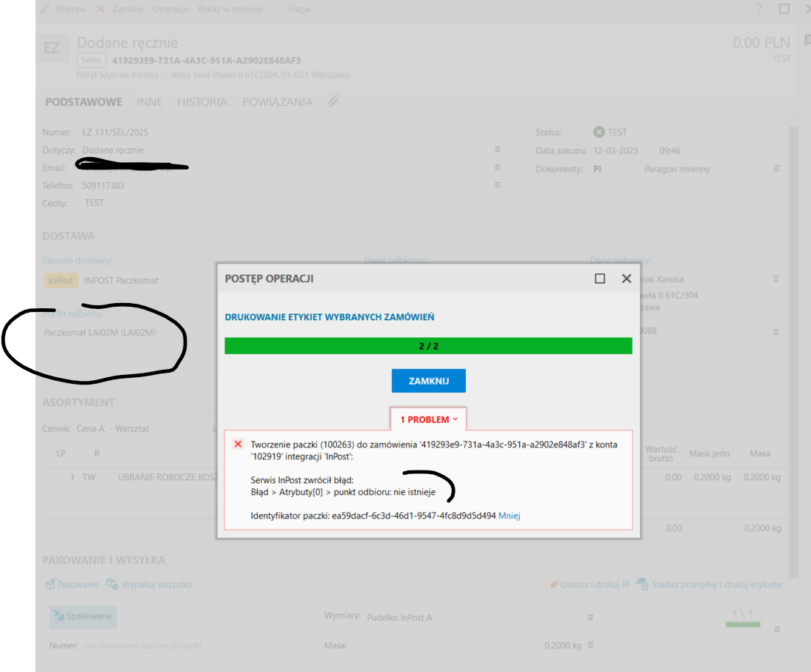811x672 pixels.
Task: Click the green 2 / 2 progress bar
Action: click(428, 346)
